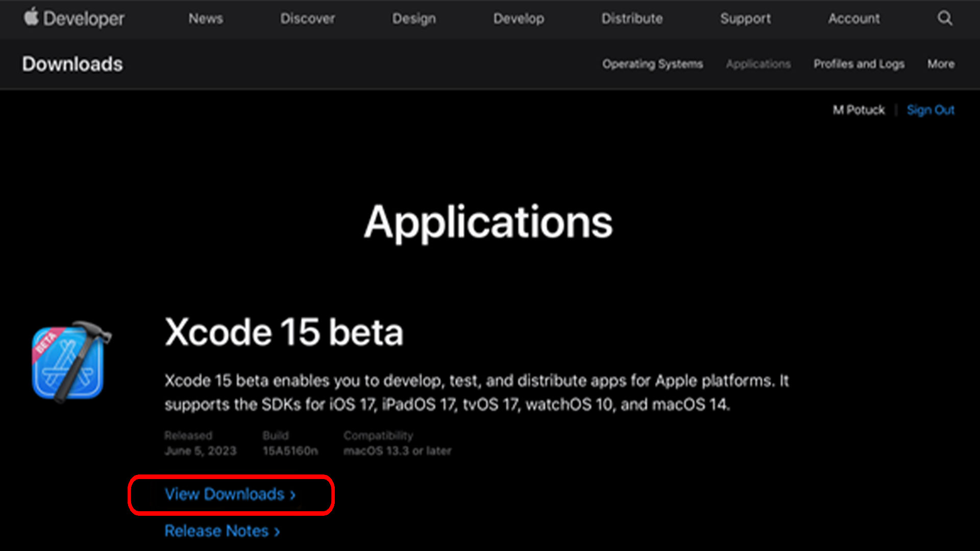
Task: Click the macOS 13.3 or later text
Action: tap(398, 451)
